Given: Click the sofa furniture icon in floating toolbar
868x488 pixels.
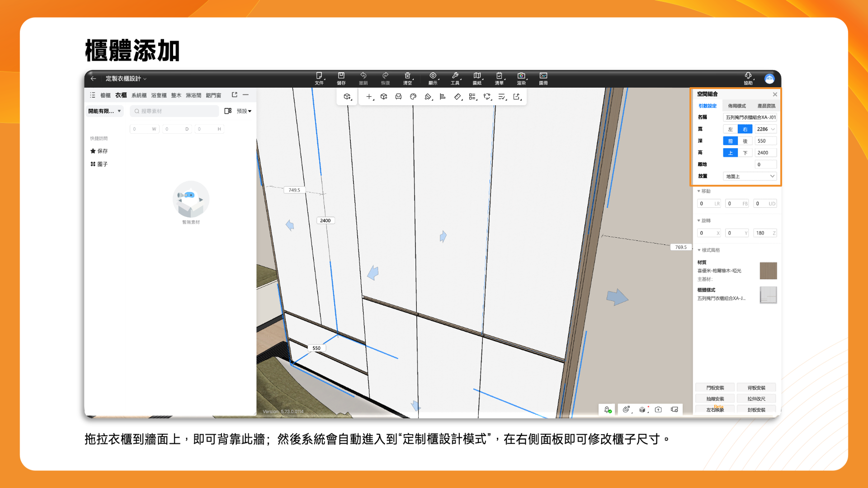Looking at the screenshot, I should [x=398, y=97].
